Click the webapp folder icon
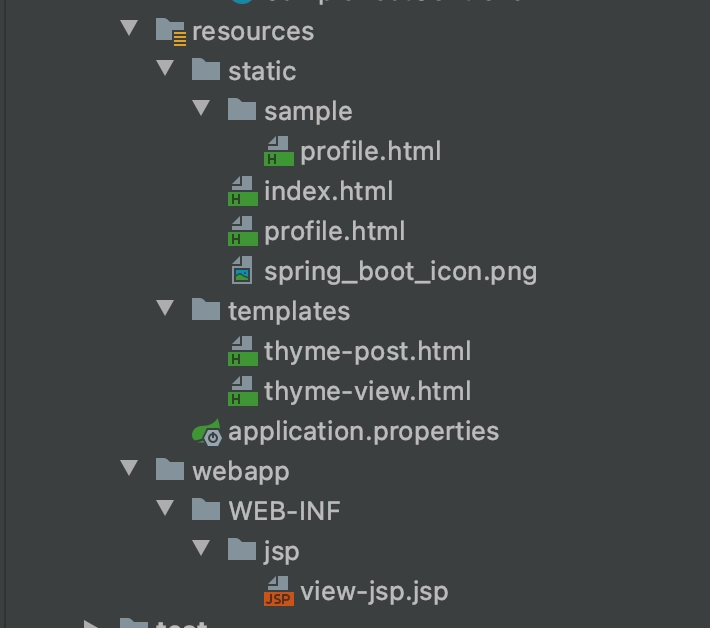This screenshot has width=710, height=628. [171, 470]
